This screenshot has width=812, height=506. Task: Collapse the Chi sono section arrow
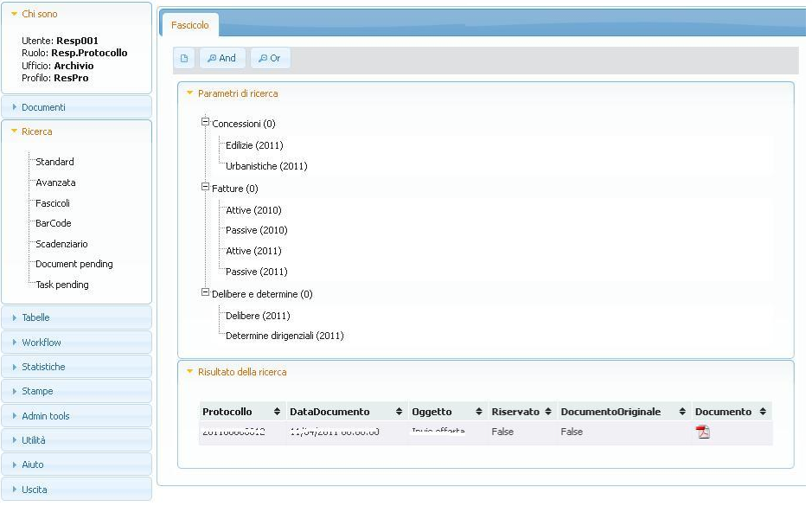(x=12, y=14)
